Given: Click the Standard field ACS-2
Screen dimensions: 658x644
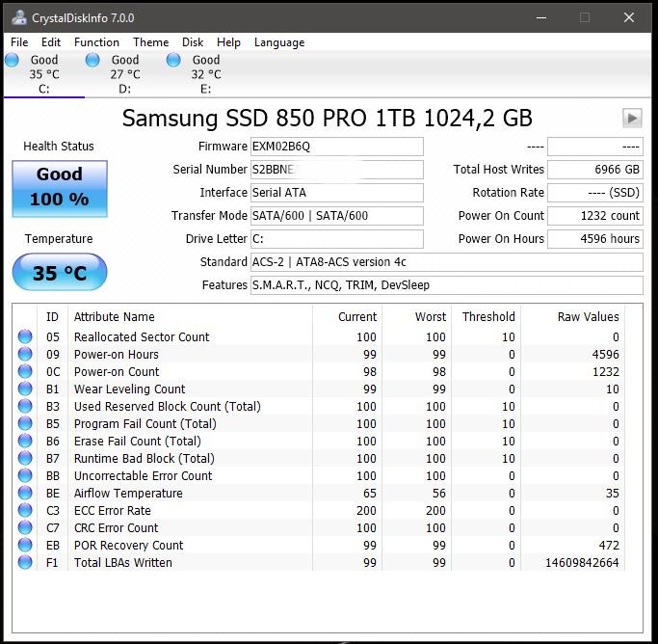Looking at the screenshot, I should click(x=447, y=262).
